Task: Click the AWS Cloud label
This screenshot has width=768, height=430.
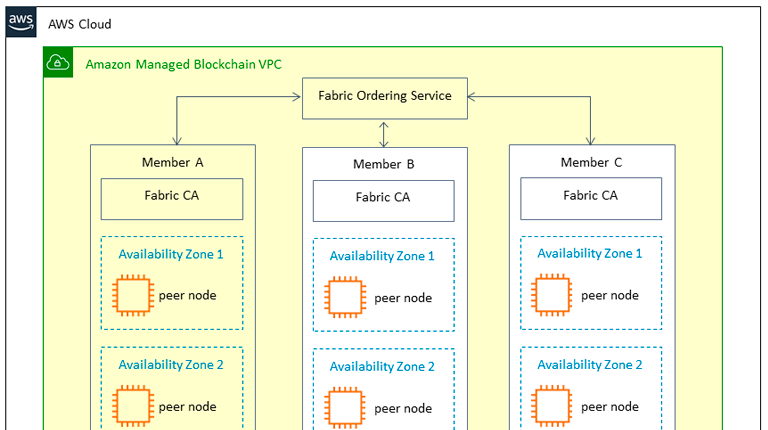Action: point(80,24)
